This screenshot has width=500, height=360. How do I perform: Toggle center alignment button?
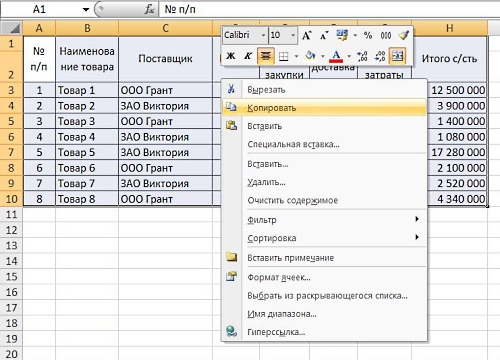pyautogui.click(x=266, y=56)
